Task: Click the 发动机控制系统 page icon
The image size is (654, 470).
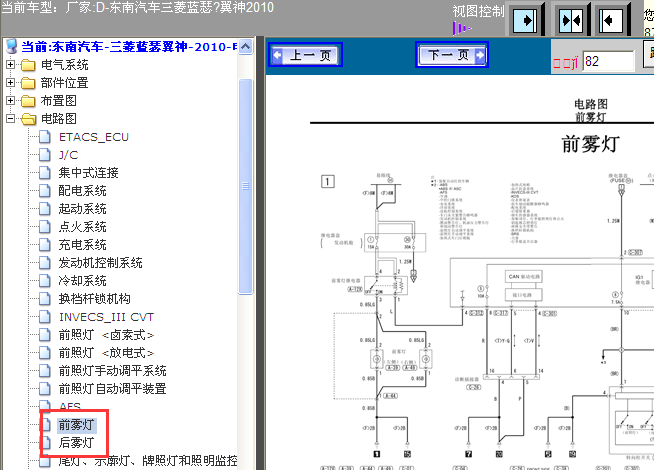Action: 45,263
